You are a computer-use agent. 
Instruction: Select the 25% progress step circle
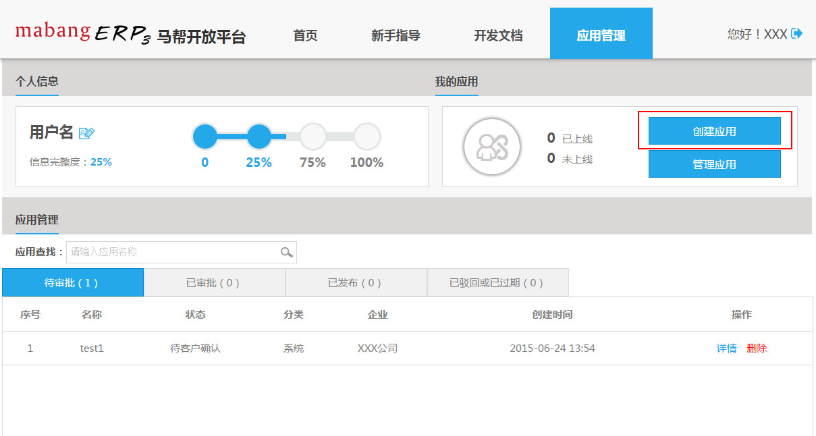tap(259, 136)
